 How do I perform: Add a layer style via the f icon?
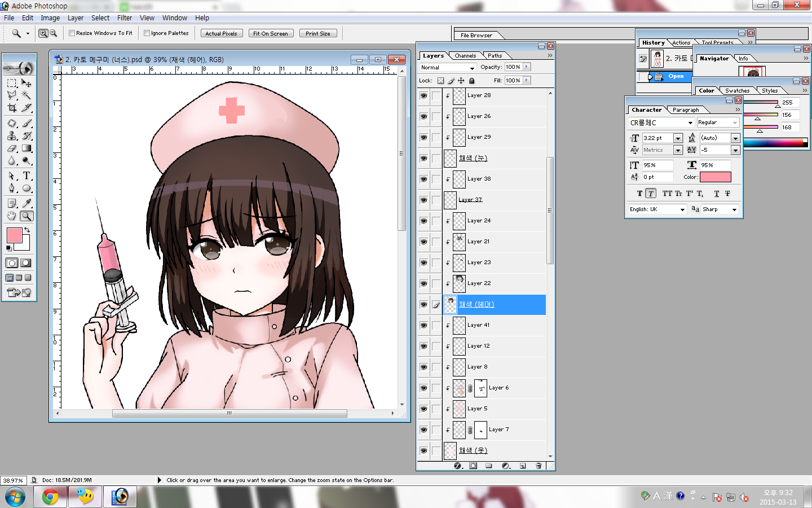point(458,466)
